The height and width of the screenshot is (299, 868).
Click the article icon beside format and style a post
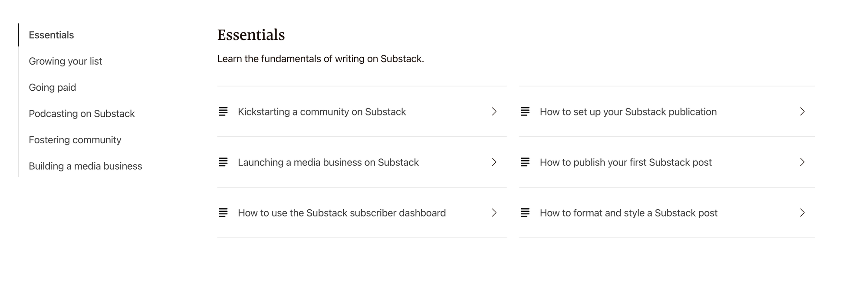coord(525,213)
